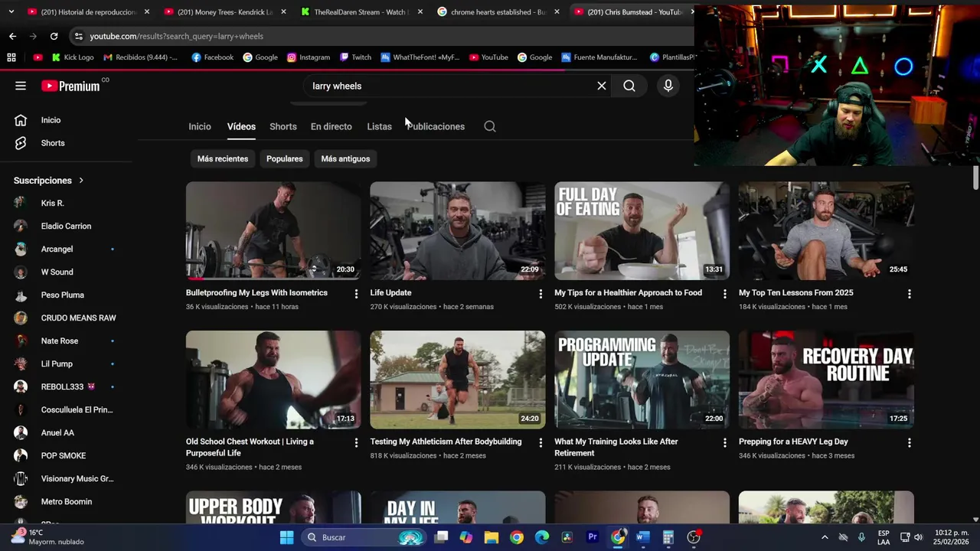The width and height of the screenshot is (980, 551).
Task: Open File Explorer from the taskbar
Action: 492,537
